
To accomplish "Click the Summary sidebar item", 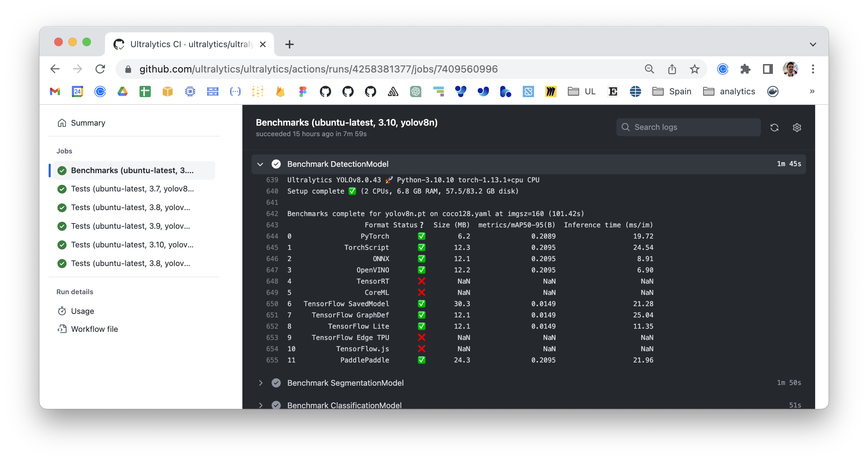I will [88, 123].
